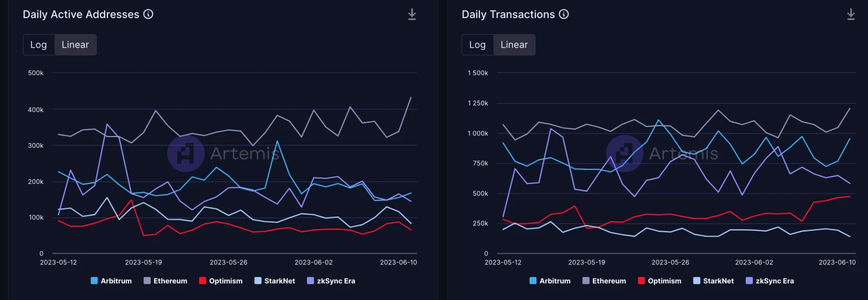Switch Daily Active Addresses chart to Log

[39, 45]
